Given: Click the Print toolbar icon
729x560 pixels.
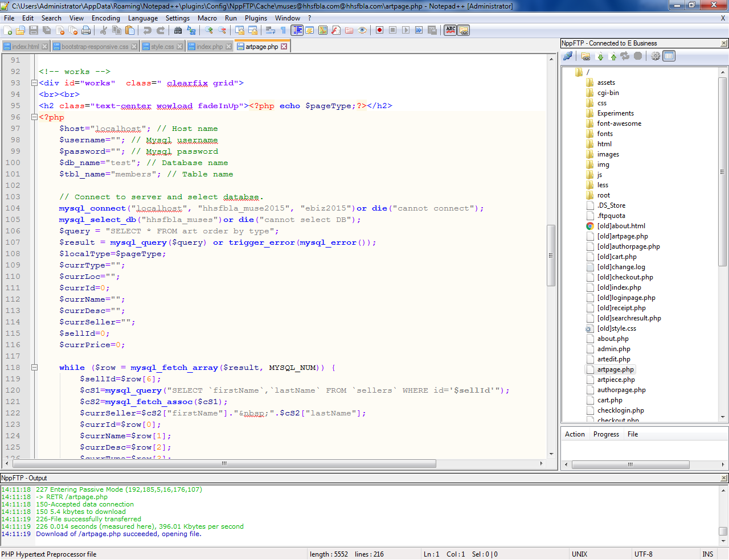Looking at the screenshot, I should [86, 30].
